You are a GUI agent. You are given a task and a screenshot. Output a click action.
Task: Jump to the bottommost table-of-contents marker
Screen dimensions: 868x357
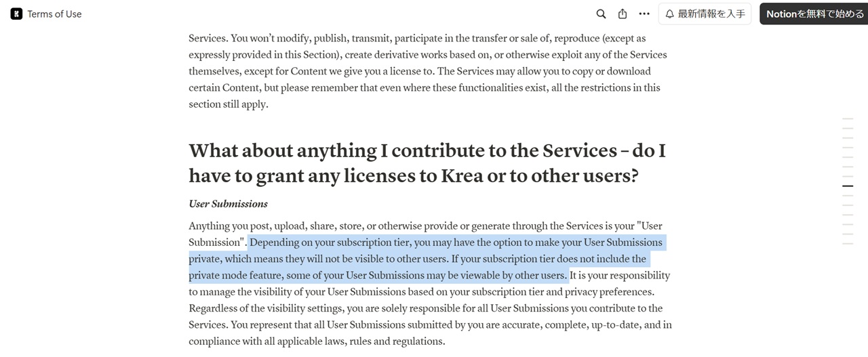848,243
